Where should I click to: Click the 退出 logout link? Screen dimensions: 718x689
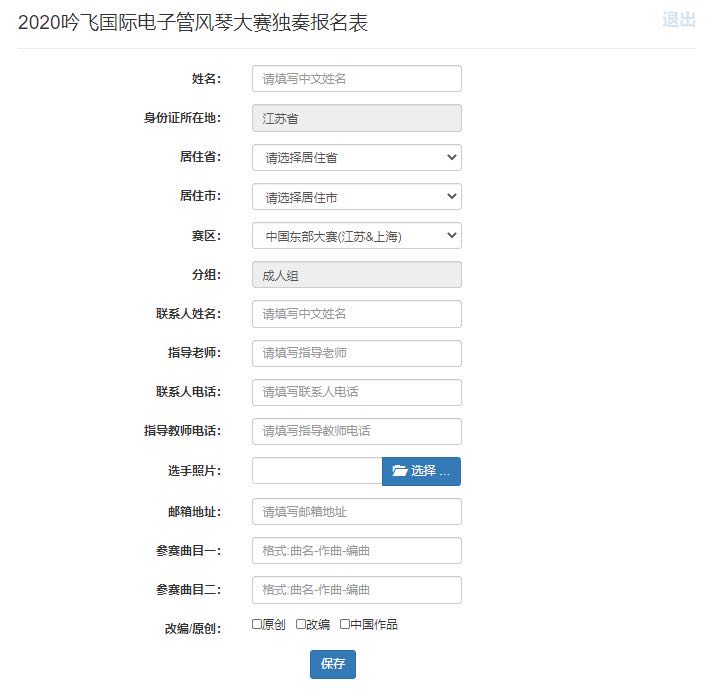point(678,20)
